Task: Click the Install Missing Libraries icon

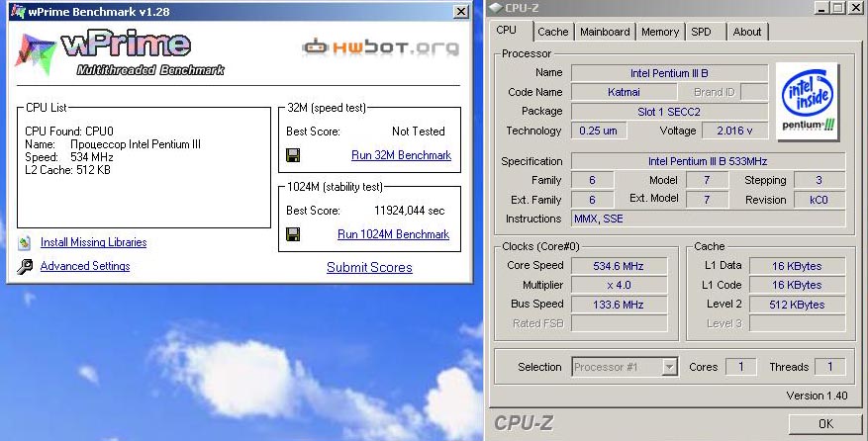Action: (25, 242)
